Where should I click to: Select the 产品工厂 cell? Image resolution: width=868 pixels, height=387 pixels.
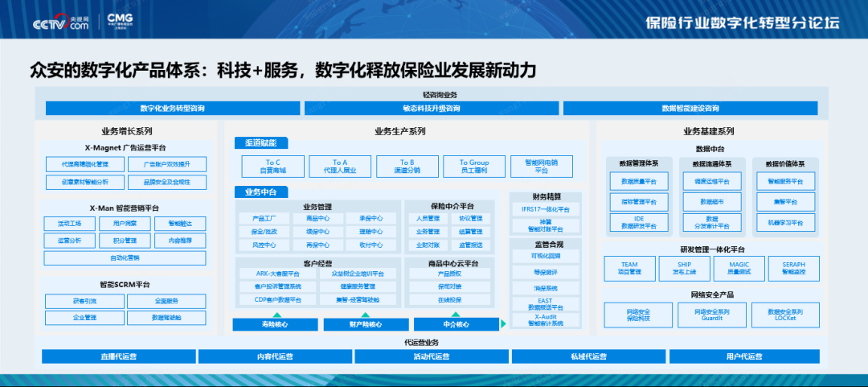(x=264, y=219)
